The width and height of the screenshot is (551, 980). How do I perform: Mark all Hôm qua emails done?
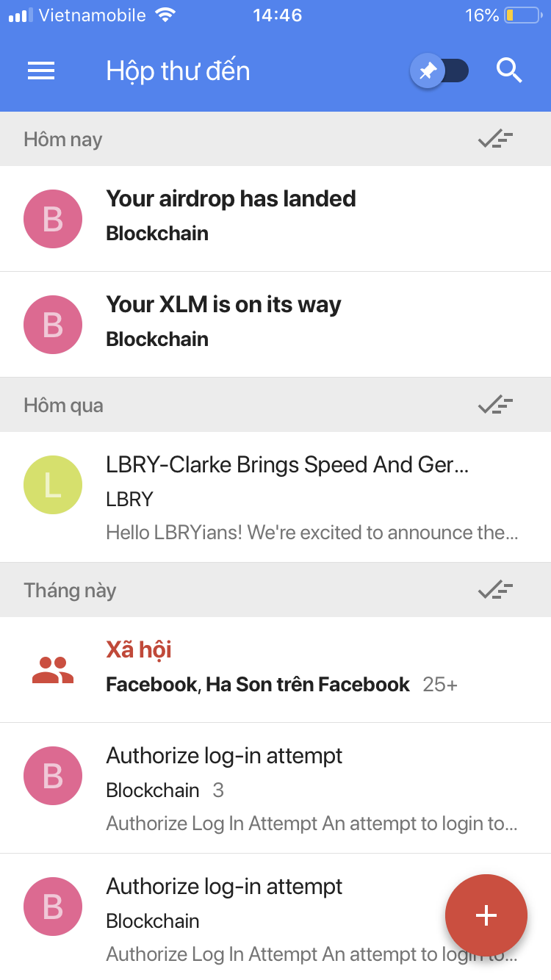pos(495,405)
